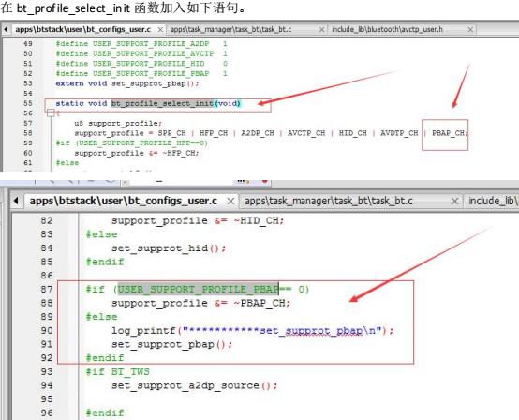The width and height of the screenshot is (519, 420).
Task: Switch to task_bt.c tab in upper editor
Action: tap(231, 29)
